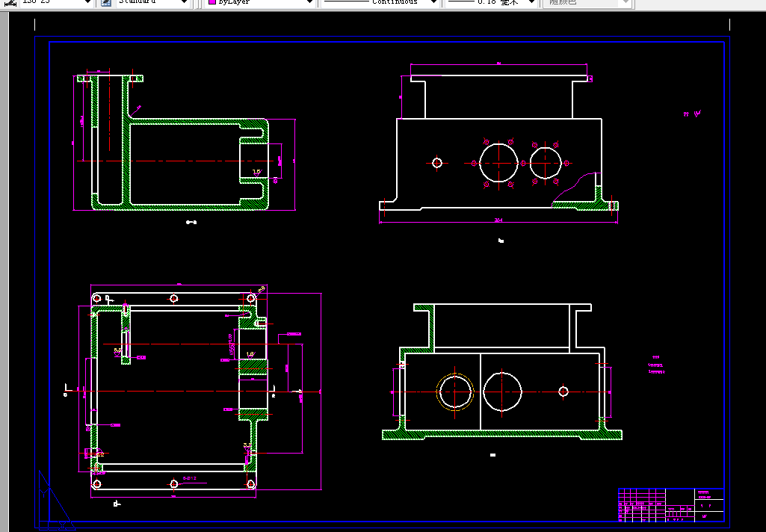Select the 364 dimension text in front view

point(498,220)
